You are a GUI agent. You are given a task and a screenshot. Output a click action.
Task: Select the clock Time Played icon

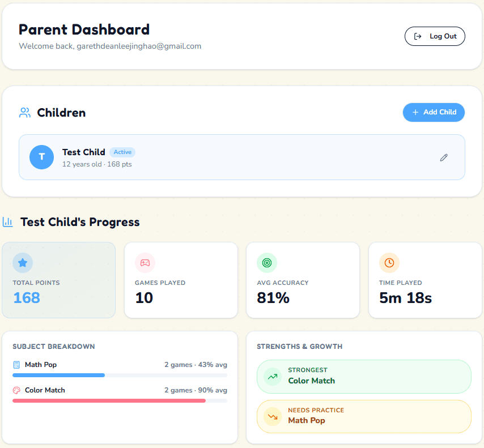[389, 262]
